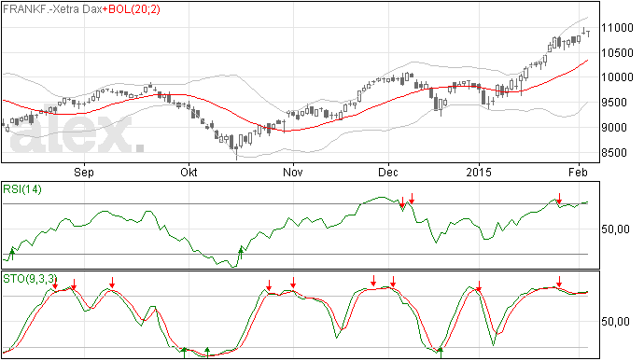Click the +BOL(20;2) indicator label

[x=131, y=9]
